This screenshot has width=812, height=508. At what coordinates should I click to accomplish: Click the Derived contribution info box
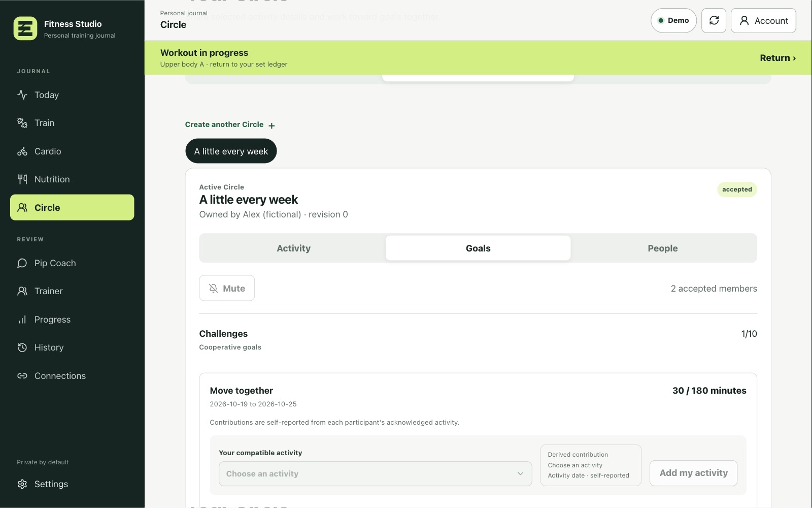591,465
